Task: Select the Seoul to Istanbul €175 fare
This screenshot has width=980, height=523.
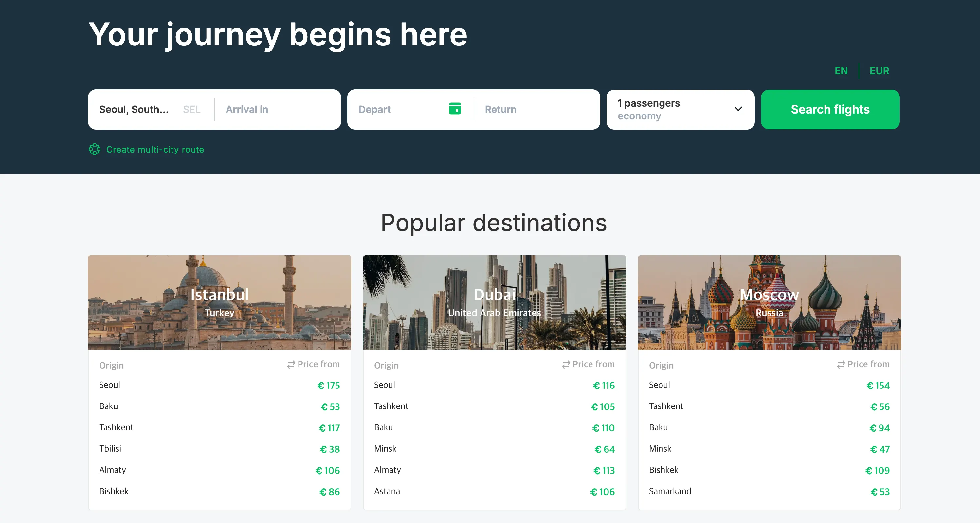Action: tap(220, 385)
